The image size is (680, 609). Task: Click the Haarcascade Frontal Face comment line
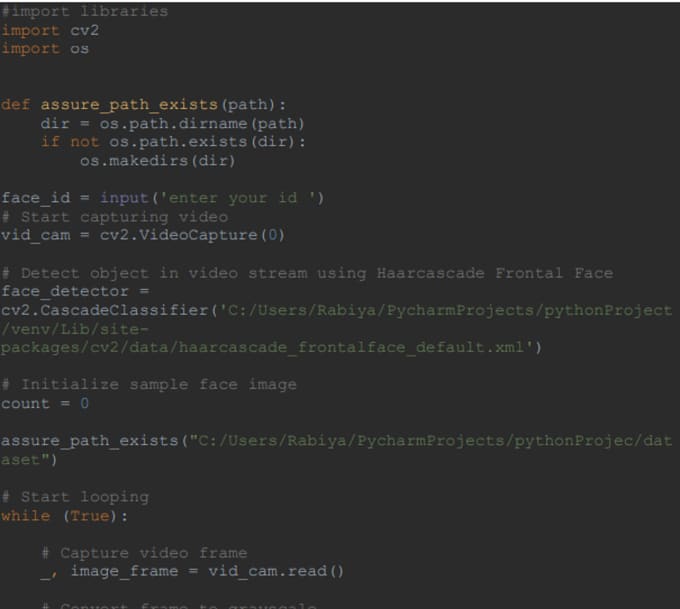(x=307, y=273)
